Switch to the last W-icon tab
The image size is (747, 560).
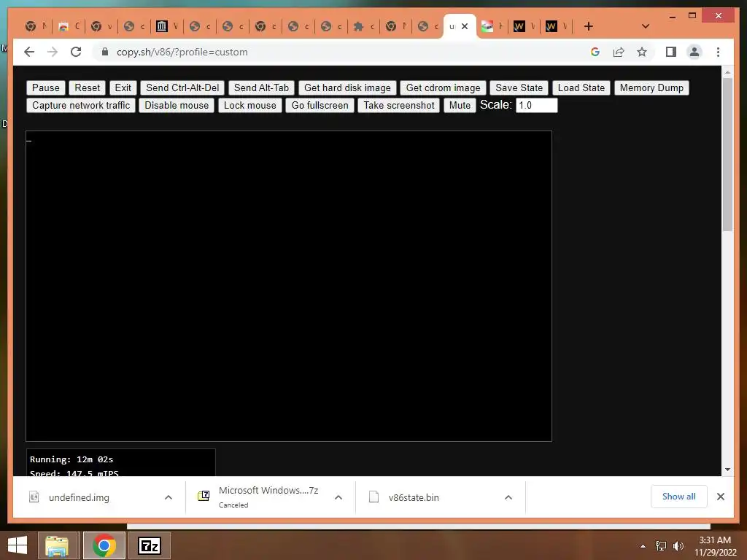click(x=557, y=26)
